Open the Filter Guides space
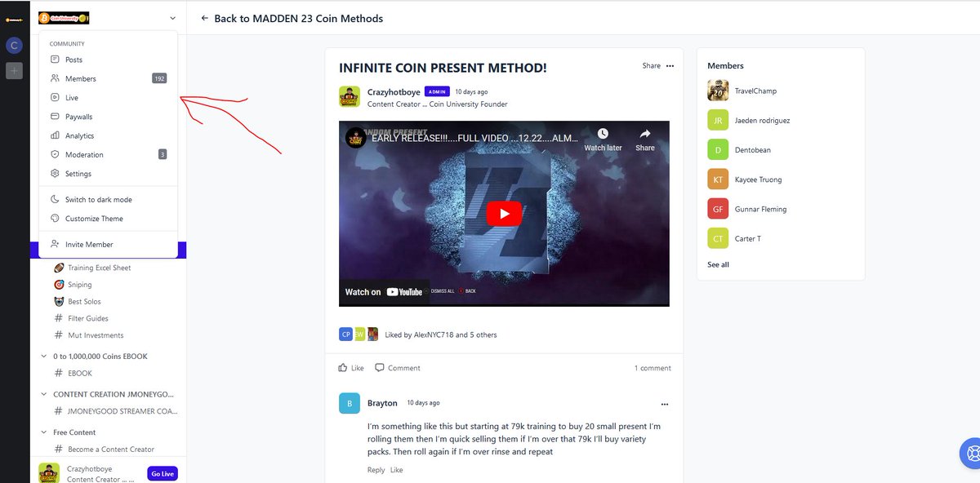This screenshot has width=980, height=483. coord(87,318)
